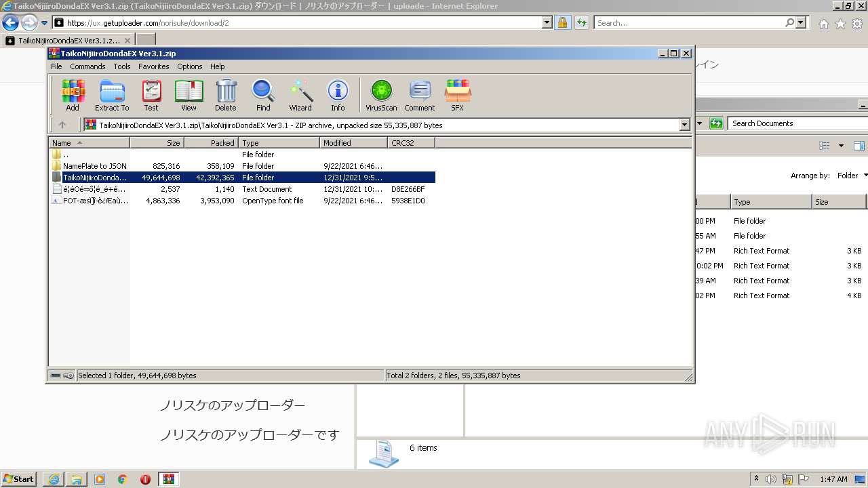Click Internet Explorer forward button
868x488 pixels.
(x=29, y=22)
